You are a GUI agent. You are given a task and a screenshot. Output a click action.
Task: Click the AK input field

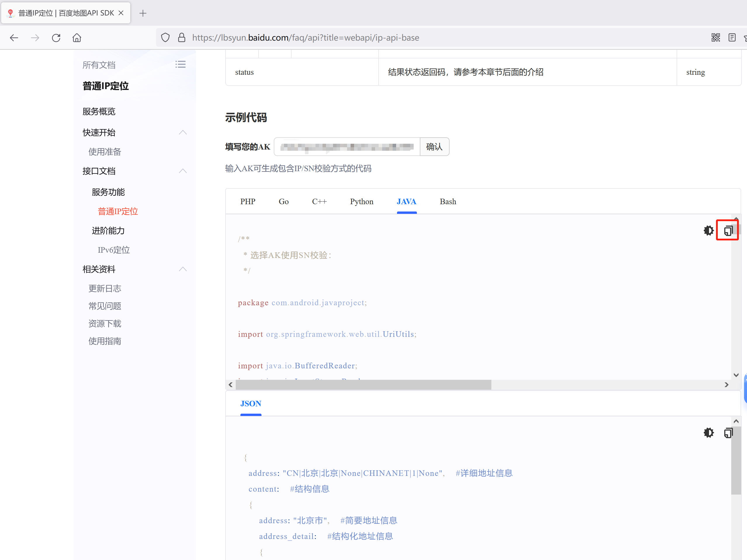click(347, 147)
